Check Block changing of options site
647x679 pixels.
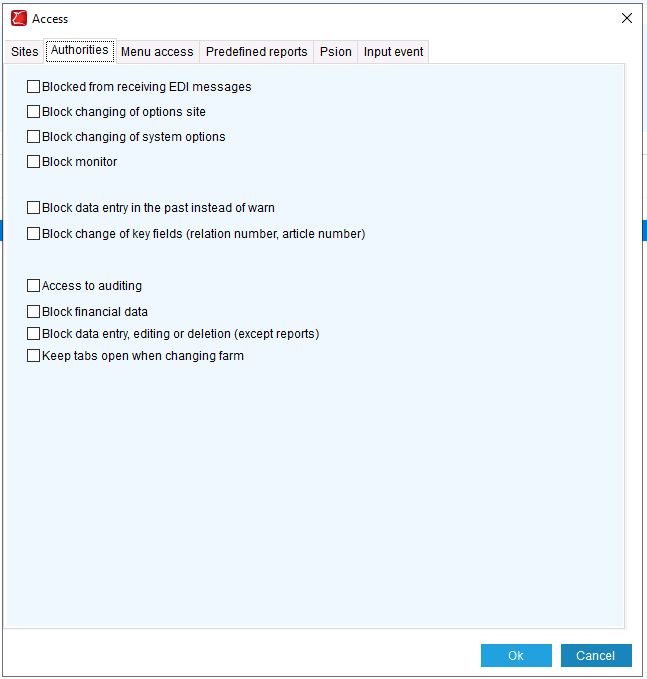33,112
